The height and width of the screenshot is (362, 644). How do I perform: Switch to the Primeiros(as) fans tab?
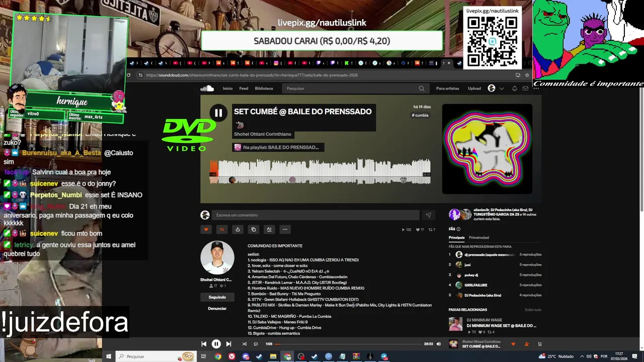pos(479,237)
